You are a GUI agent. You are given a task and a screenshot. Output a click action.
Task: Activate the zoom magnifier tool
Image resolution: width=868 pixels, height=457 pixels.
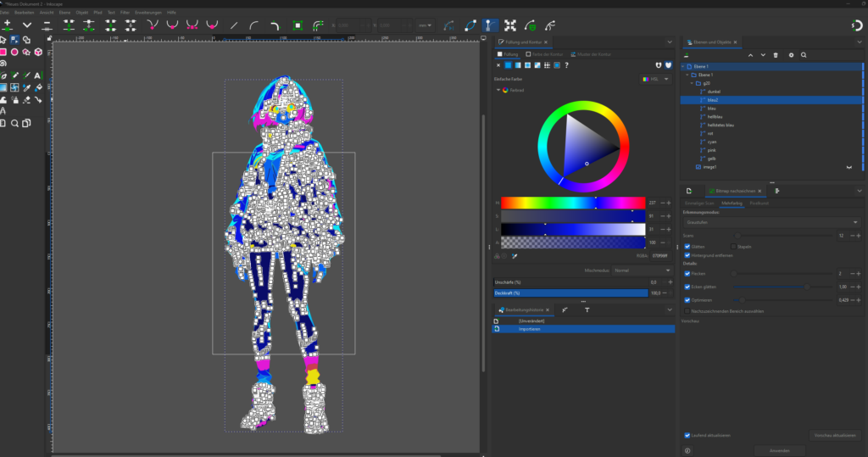click(15, 123)
